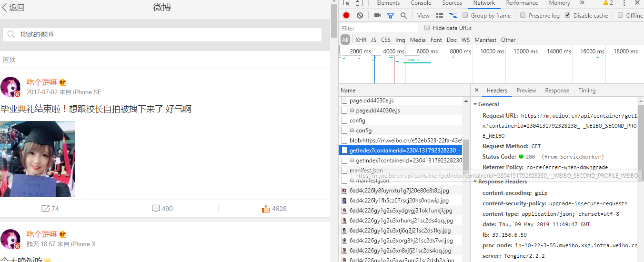Select the highlighted getIndex?containerid request row
Screen dimensions: 644x262
(401, 151)
